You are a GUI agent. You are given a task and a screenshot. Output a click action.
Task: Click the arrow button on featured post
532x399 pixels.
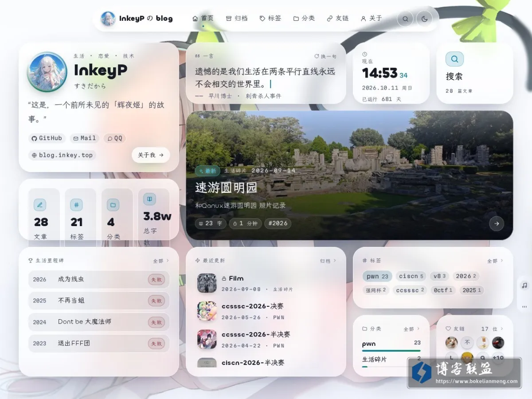(x=497, y=223)
